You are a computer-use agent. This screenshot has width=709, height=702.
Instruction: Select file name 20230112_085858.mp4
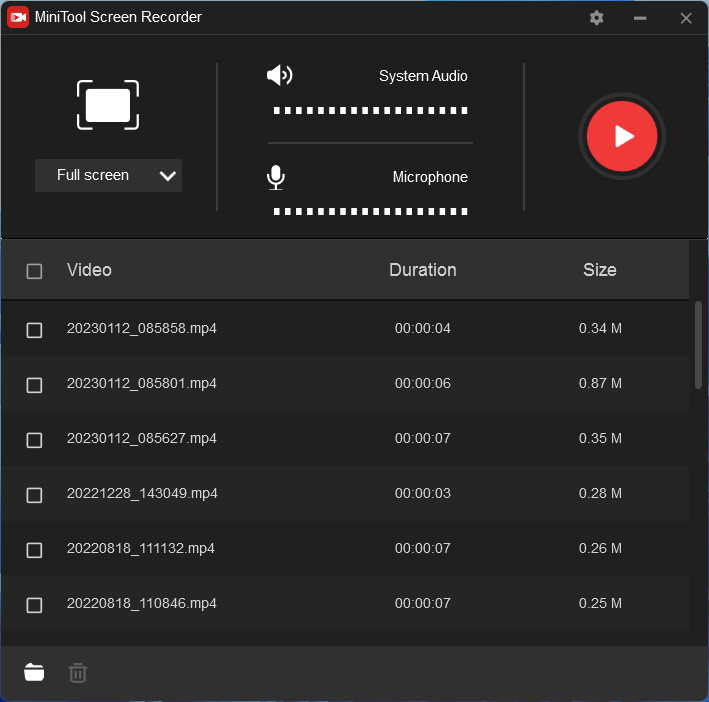(142, 328)
